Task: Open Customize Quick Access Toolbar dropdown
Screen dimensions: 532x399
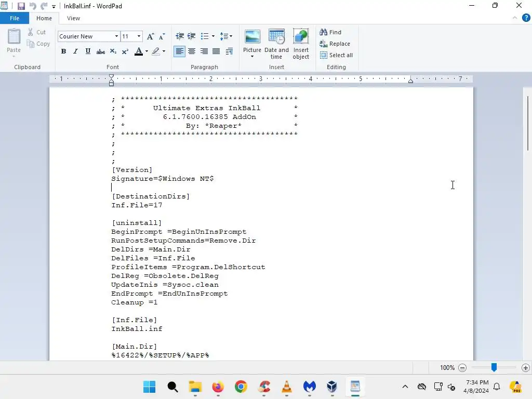Action: (x=54, y=6)
